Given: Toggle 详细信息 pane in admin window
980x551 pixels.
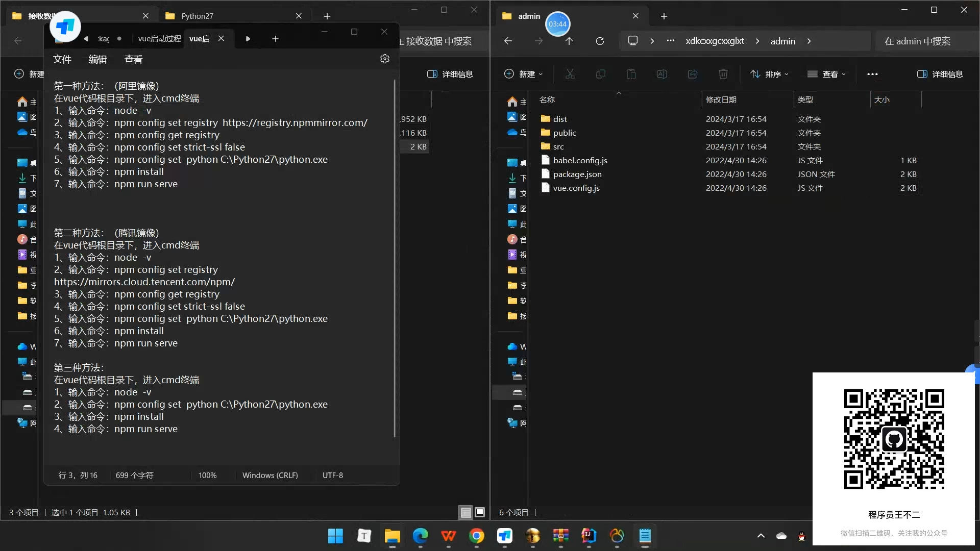Looking at the screenshot, I should (x=940, y=74).
